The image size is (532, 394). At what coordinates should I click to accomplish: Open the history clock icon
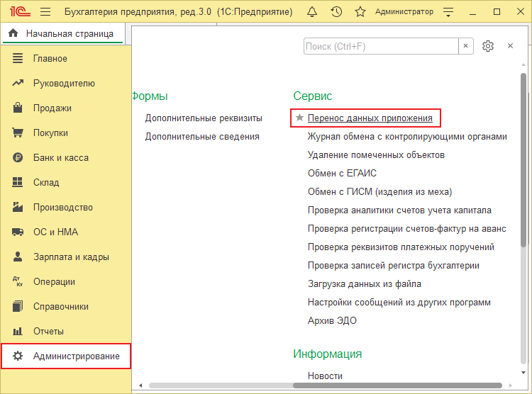[x=336, y=12]
